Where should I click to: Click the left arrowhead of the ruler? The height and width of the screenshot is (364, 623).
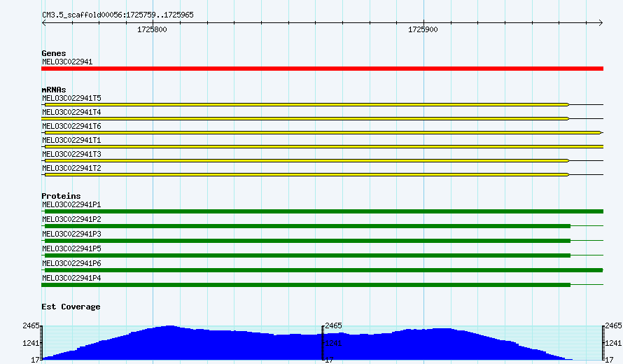pyautogui.click(x=43, y=23)
